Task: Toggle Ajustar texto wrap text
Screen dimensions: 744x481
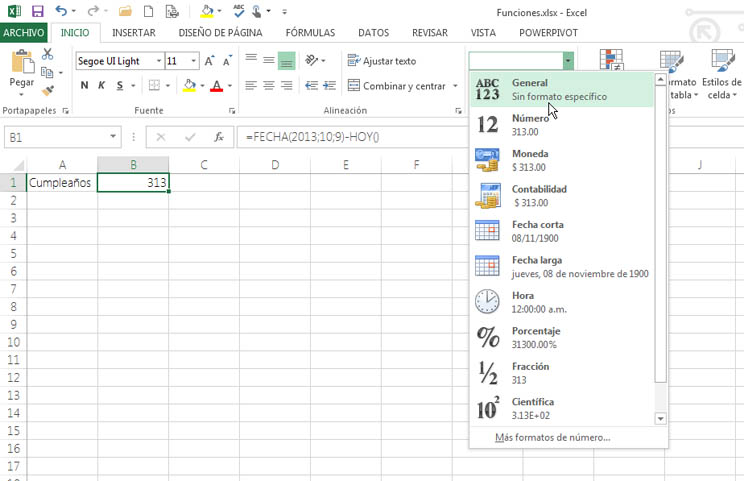Action: click(381, 61)
